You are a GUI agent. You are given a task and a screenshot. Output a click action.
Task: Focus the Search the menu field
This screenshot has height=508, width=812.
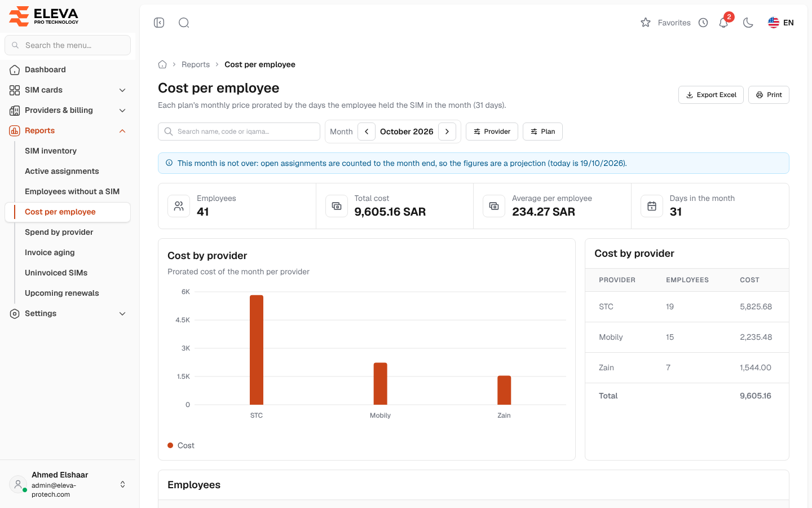click(68, 45)
